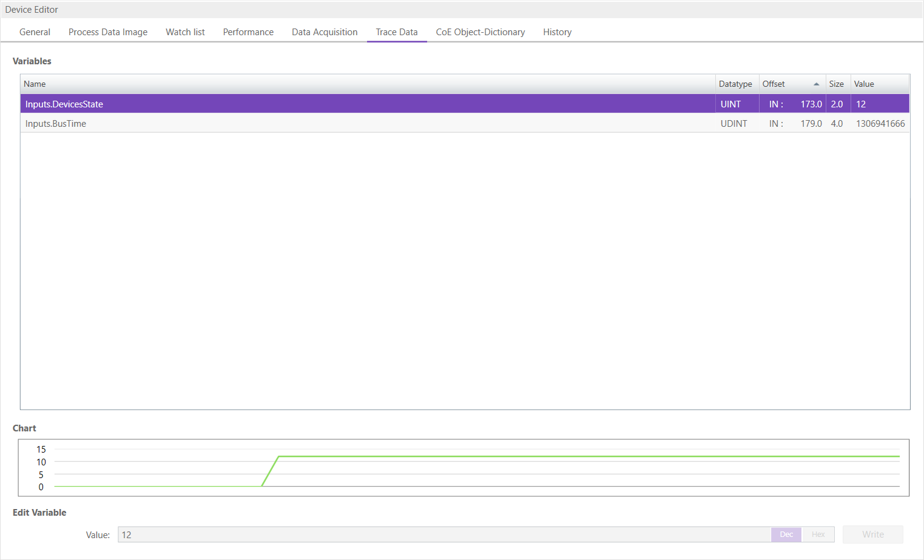924x560 pixels.
Task: Click the Write button
Action: click(872, 534)
